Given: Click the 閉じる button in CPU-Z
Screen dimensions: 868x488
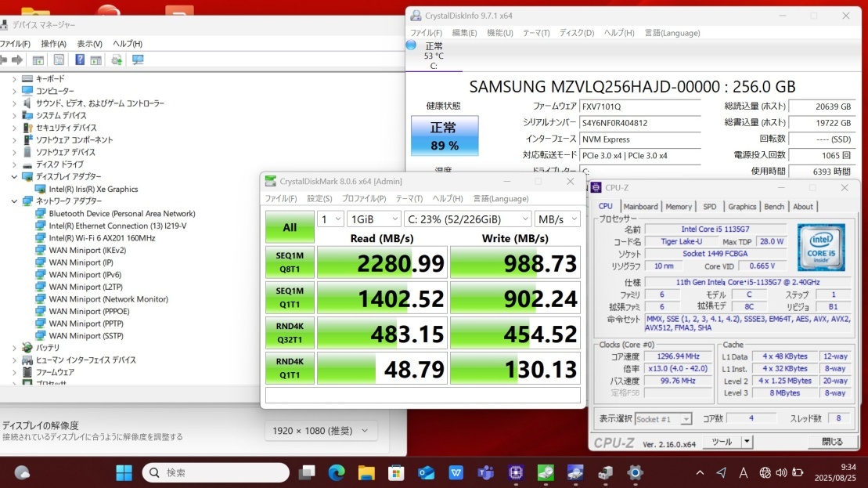Looking at the screenshot, I should (832, 442).
